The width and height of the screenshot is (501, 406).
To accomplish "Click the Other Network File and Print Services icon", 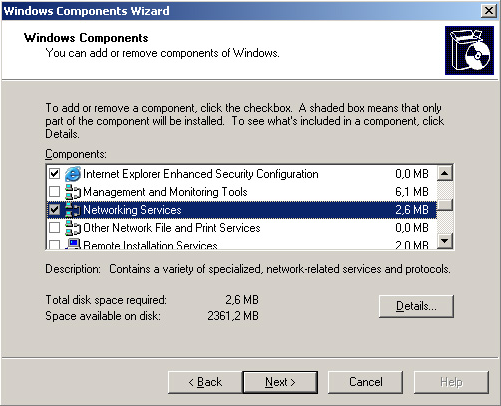I will point(73,228).
